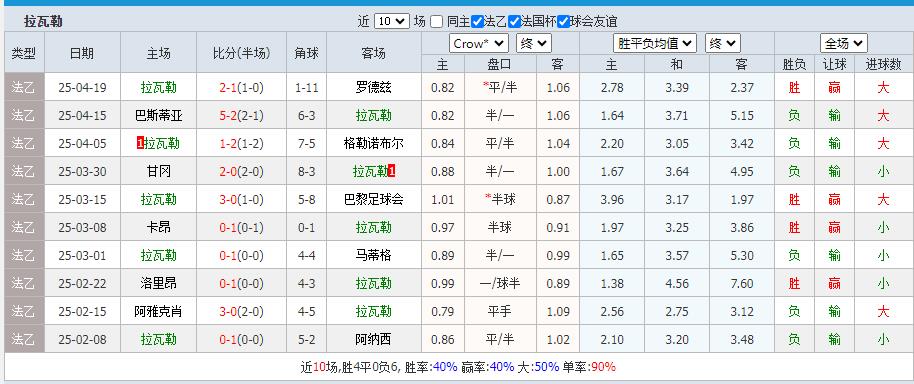Select the 平手 handicap cell
This screenshot has width=914, height=384.
point(500,312)
